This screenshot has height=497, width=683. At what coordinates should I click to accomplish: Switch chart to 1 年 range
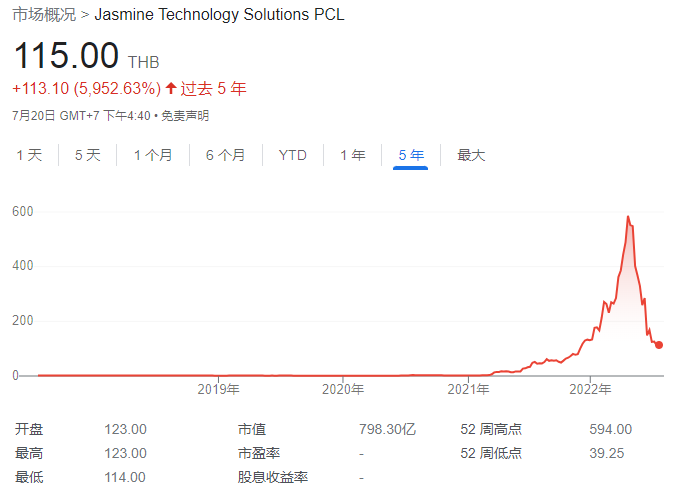353,155
